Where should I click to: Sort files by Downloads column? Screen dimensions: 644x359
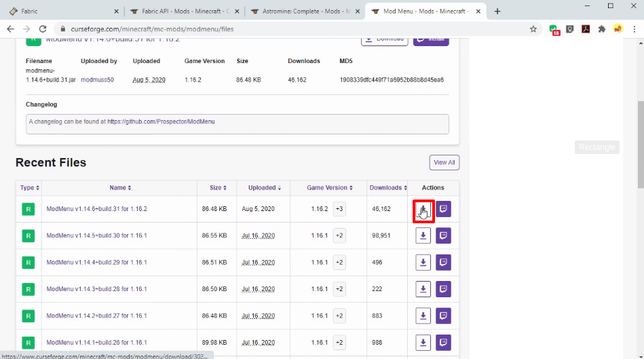[388, 188]
